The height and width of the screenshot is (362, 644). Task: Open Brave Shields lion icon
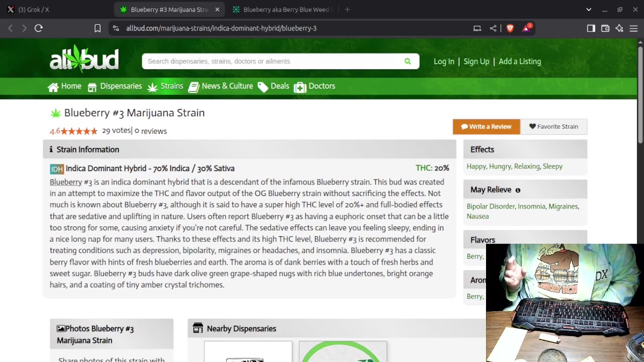pos(510,29)
